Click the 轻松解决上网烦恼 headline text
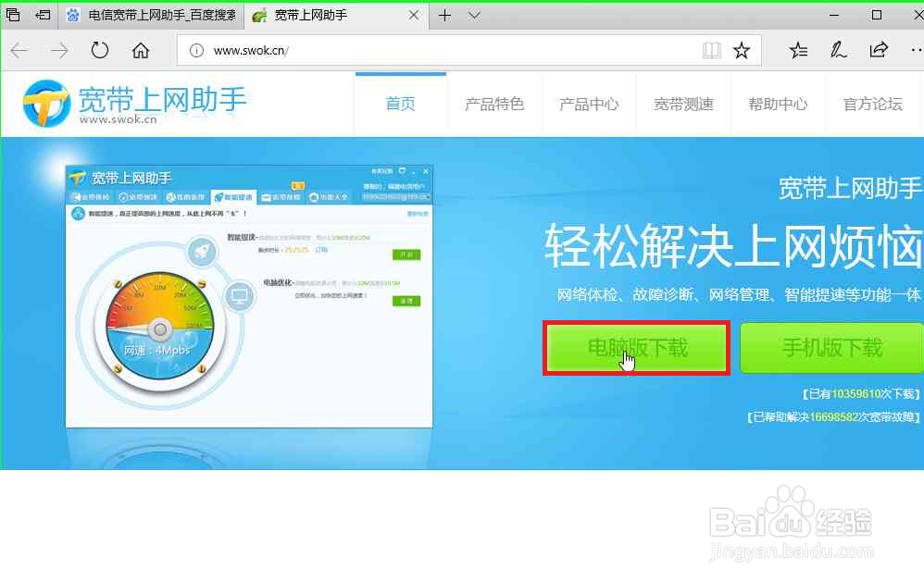 pyautogui.click(x=733, y=246)
